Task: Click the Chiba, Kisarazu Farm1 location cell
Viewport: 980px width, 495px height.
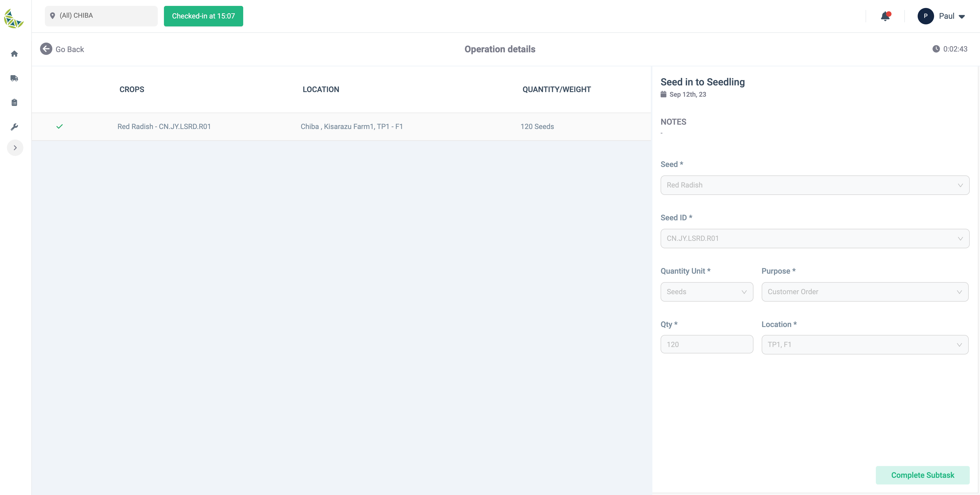Action: (351, 126)
